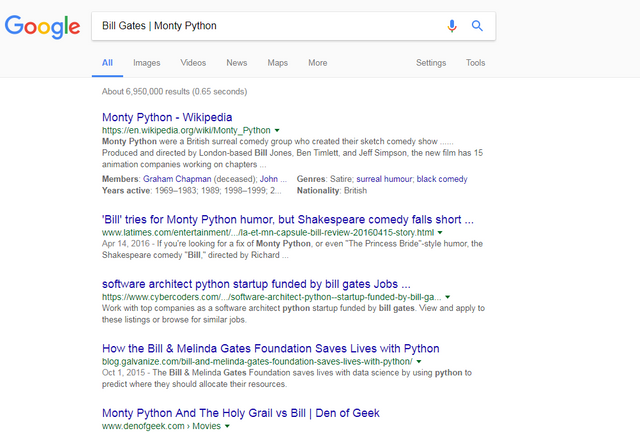The image size is (640, 433).
Task: Click the Google logo
Action: coord(42,27)
